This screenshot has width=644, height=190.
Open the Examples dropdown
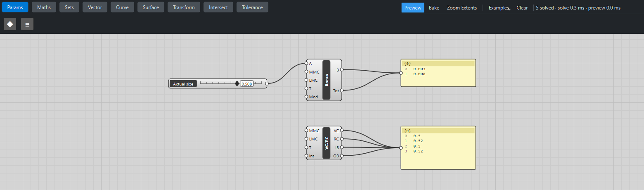point(500,7)
